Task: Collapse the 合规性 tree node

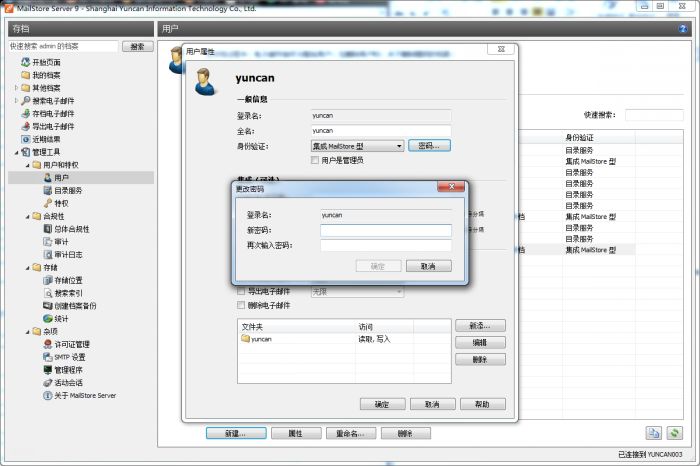Action: (28, 216)
